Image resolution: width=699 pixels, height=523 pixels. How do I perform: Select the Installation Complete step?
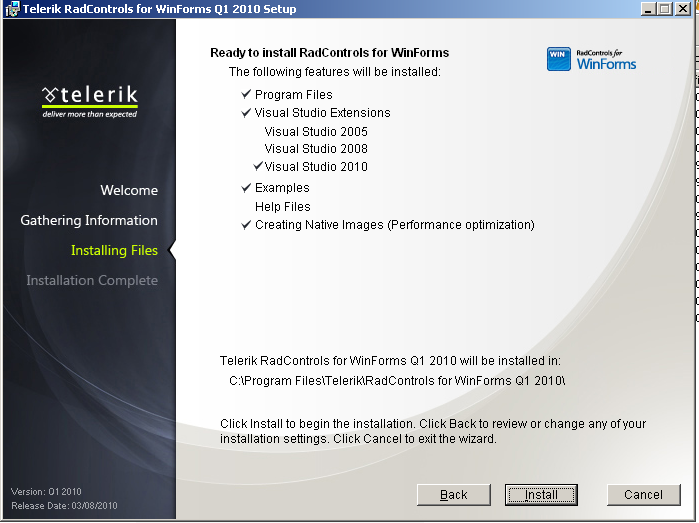point(92,280)
